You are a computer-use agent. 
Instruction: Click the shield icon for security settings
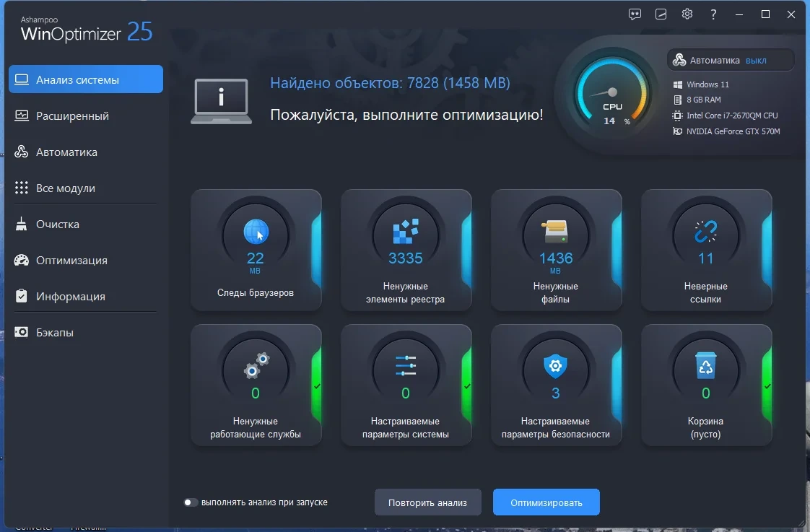(555, 366)
